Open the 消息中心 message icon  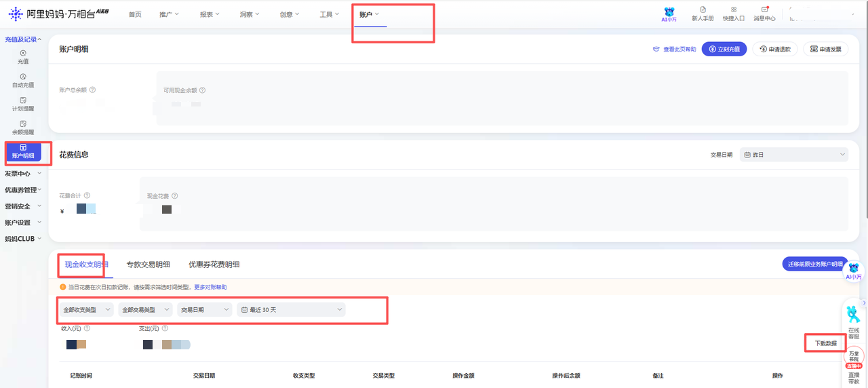click(x=764, y=14)
